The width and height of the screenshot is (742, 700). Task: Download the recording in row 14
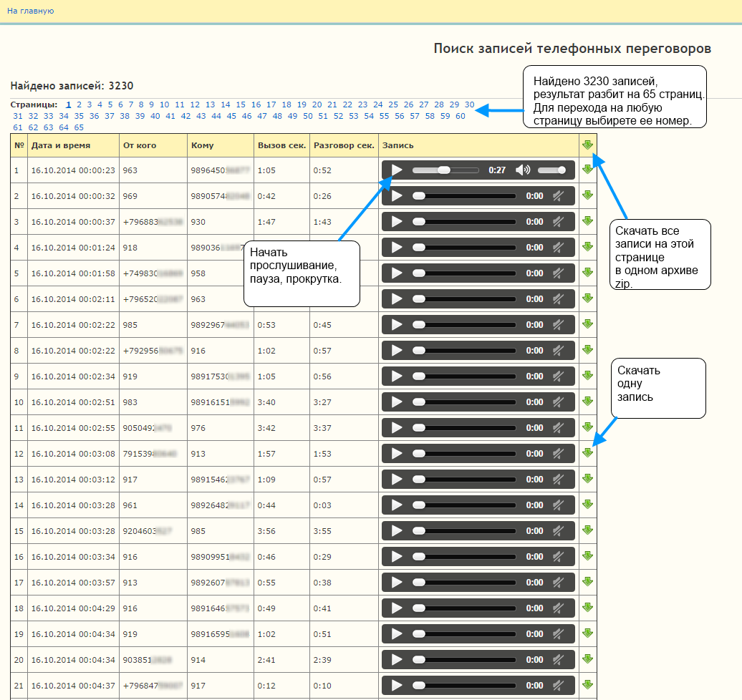pyautogui.click(x=588, y=504)
